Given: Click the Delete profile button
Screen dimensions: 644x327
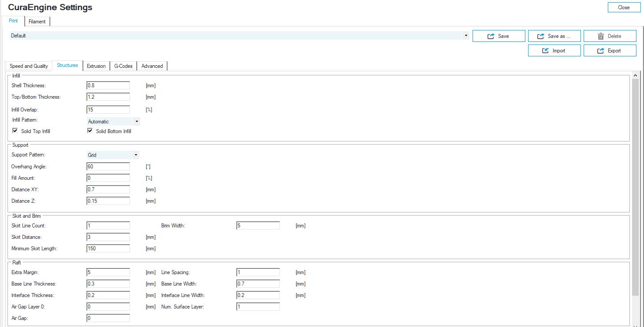Looking at the screenshot, I should (x=610, y=36).
